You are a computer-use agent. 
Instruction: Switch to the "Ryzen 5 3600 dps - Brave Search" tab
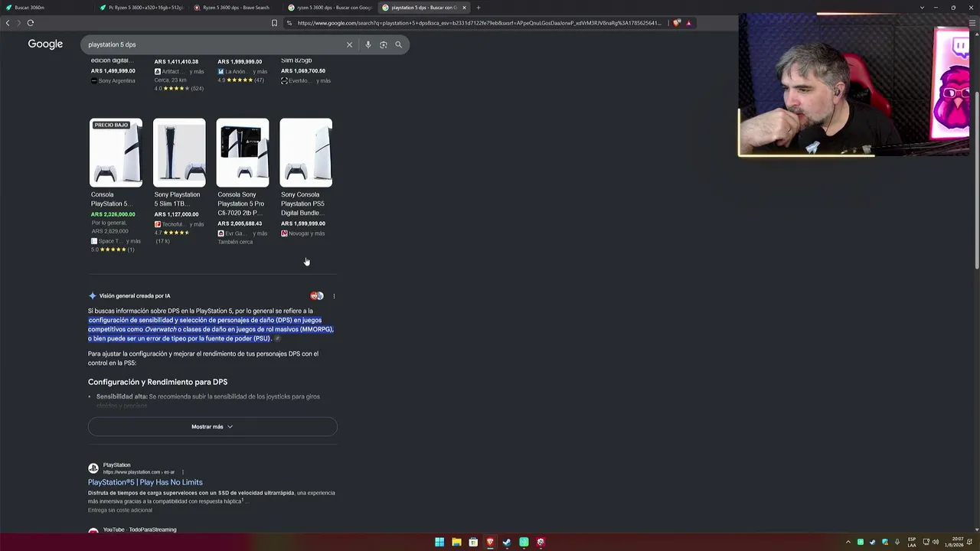pyautogui.click(x=236, y=8)
